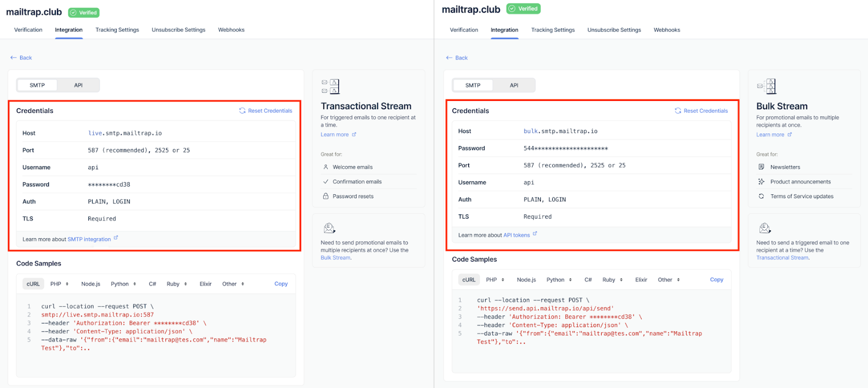Open the Tracking Settings tab in the right panel
This screenshot has height=388, width=868.
(553, 30)
